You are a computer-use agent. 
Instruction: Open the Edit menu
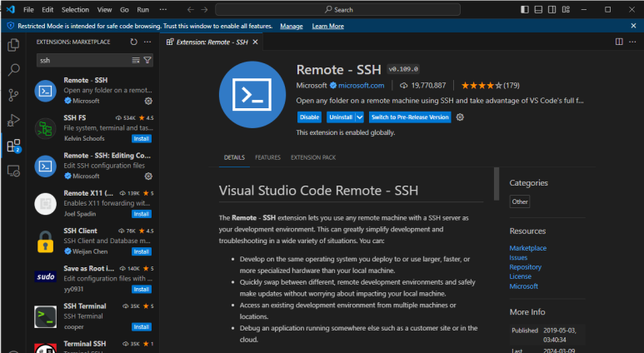[47, 9]
